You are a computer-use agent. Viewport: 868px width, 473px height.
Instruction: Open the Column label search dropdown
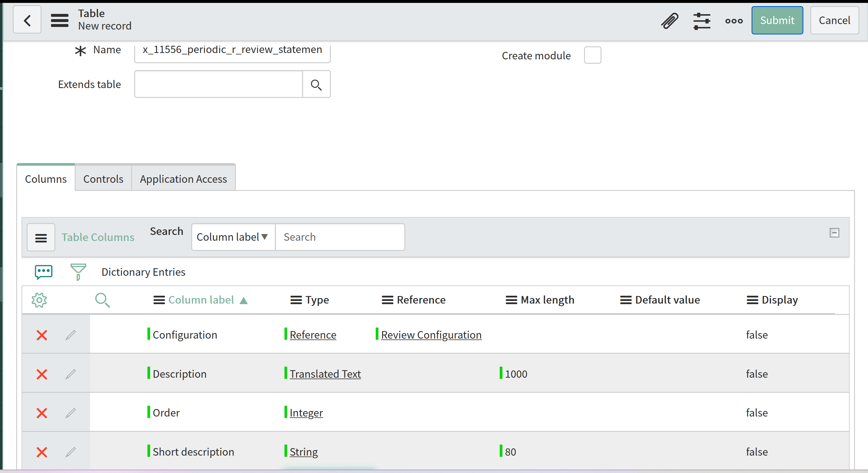(x=233, y=237)
